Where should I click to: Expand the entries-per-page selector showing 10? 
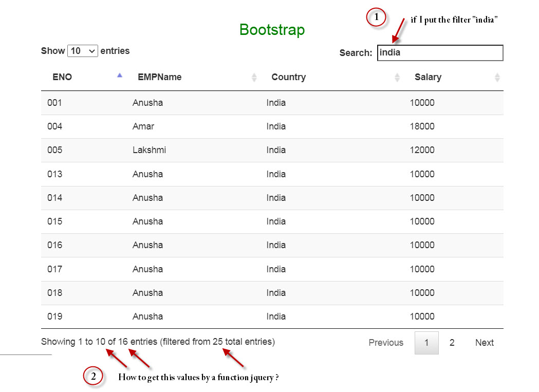[82, 50]
